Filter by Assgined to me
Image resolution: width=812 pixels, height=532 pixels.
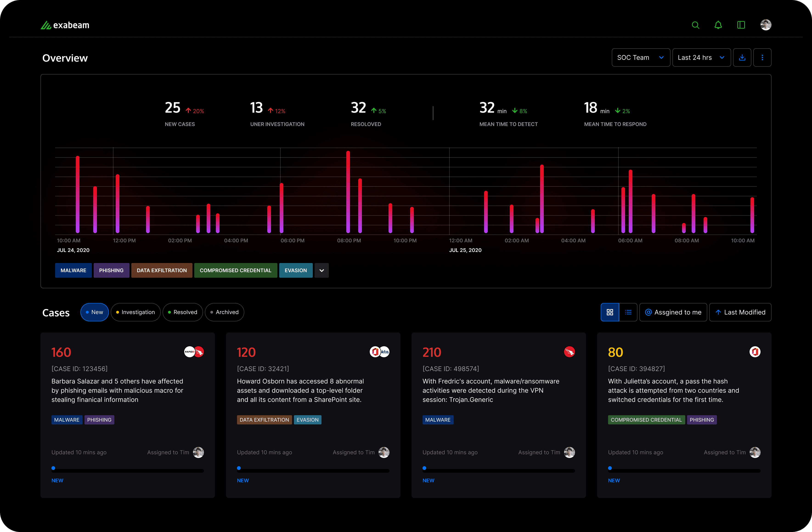[673, 312]
